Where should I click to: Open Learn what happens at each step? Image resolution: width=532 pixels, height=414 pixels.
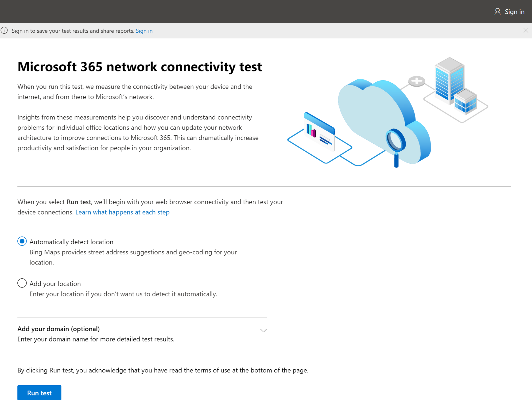[123, 212]
